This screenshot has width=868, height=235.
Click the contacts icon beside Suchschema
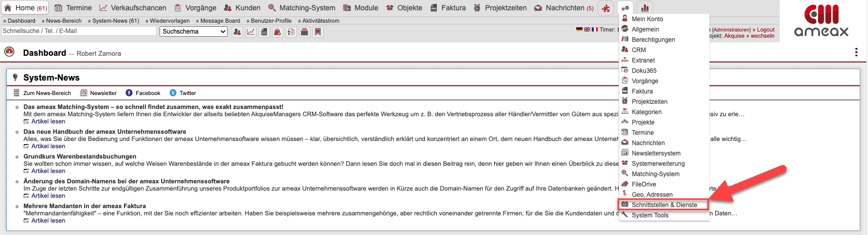(x=237, y=32)
